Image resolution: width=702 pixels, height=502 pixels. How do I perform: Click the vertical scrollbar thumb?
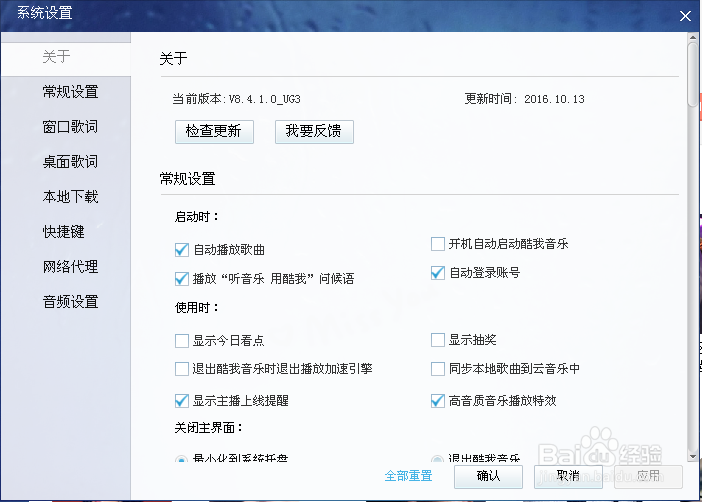click(693, 75)
